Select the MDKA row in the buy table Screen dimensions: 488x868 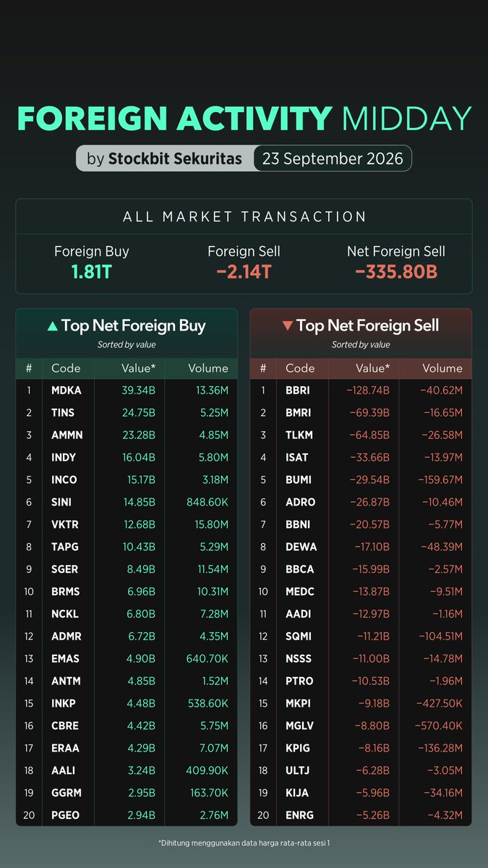point(127,391)
